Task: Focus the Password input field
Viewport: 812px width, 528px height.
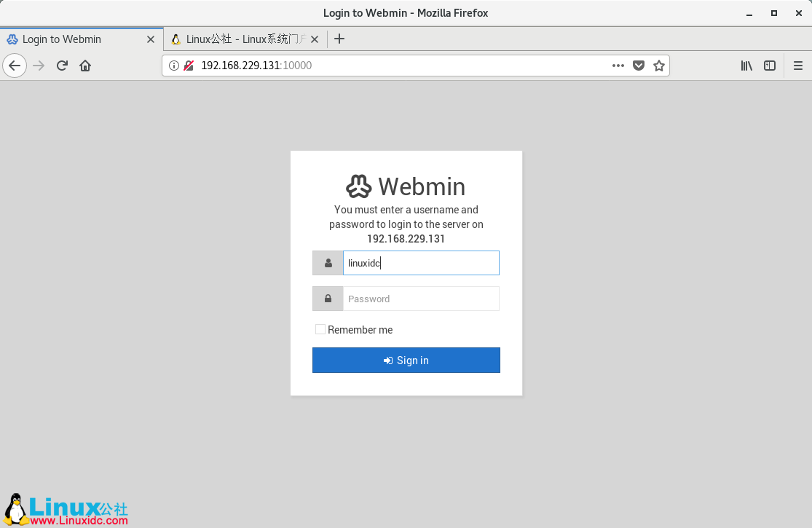Action: pyautogui.click(x=421, y=299)
